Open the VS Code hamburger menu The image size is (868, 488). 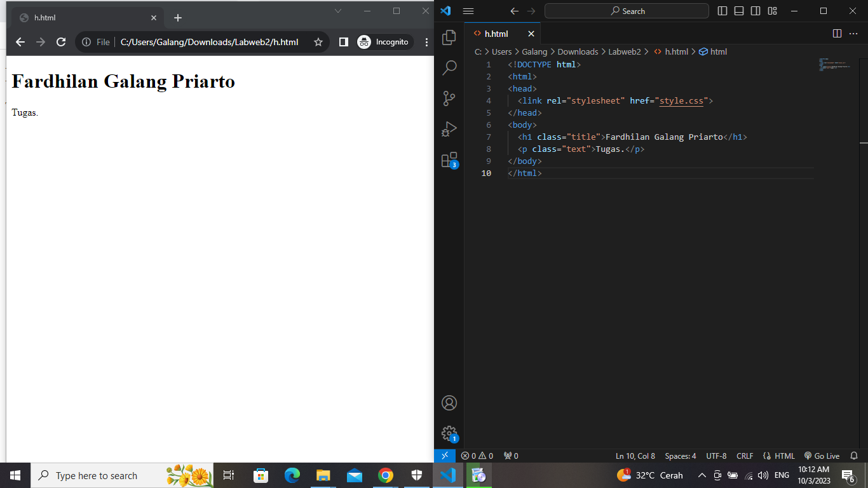point(468,11)
